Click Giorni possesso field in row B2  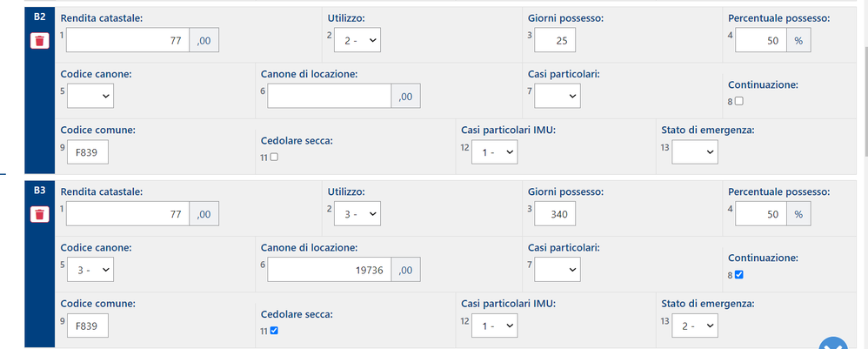(x=556, y=40)
